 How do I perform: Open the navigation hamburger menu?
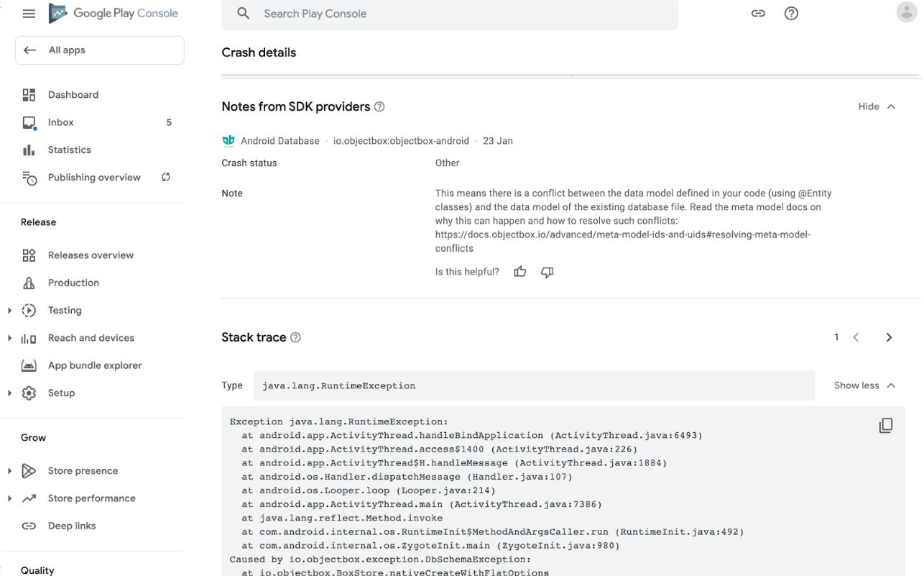point(28,13)
